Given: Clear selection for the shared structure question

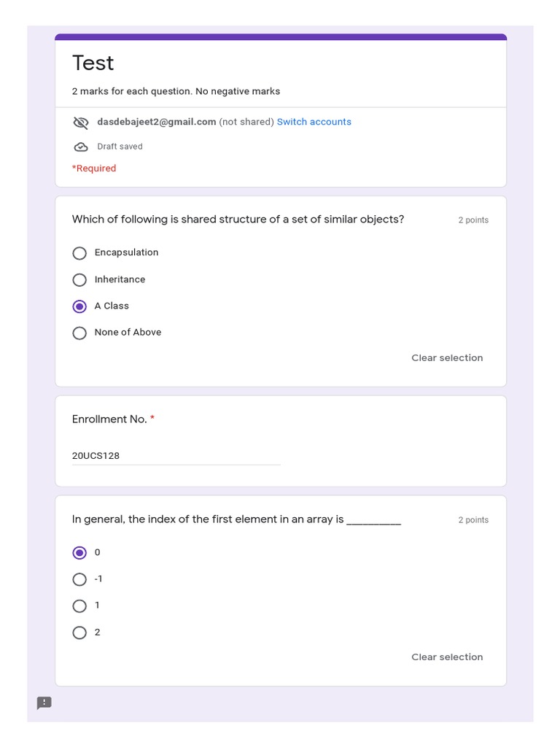Looking at the screenshot, I should click(447, 358).
